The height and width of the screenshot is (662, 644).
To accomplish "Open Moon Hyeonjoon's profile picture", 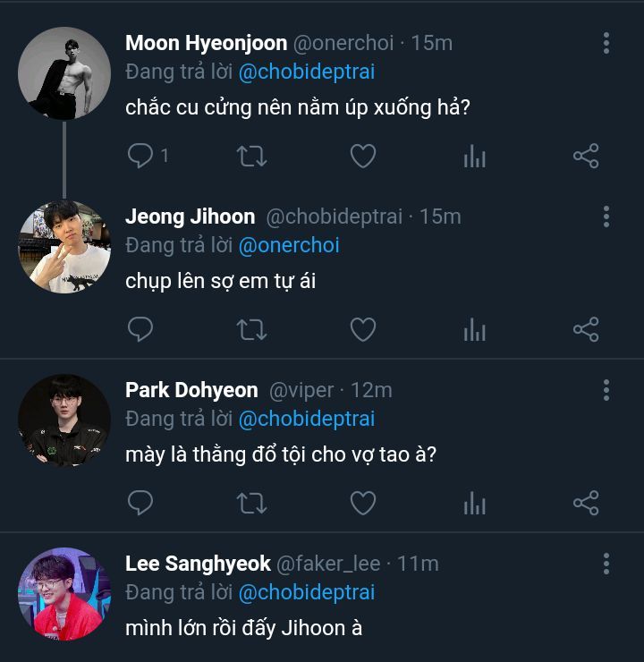I will 64,73.
